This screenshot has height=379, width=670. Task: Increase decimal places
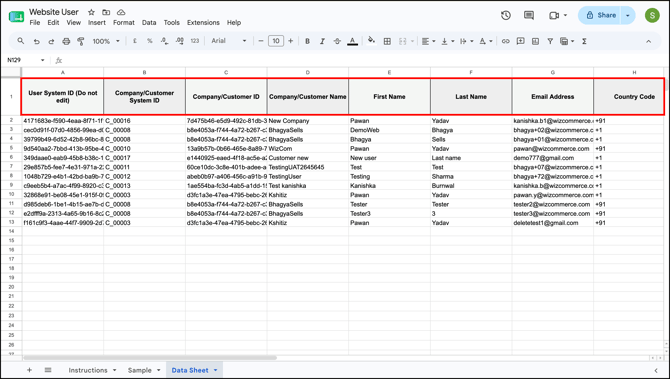point(179,41)
